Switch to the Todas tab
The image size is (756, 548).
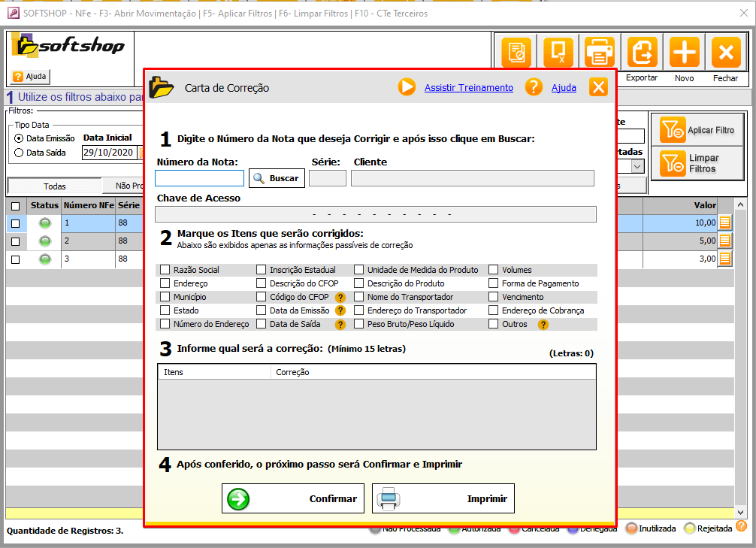(x=54, y=186)
